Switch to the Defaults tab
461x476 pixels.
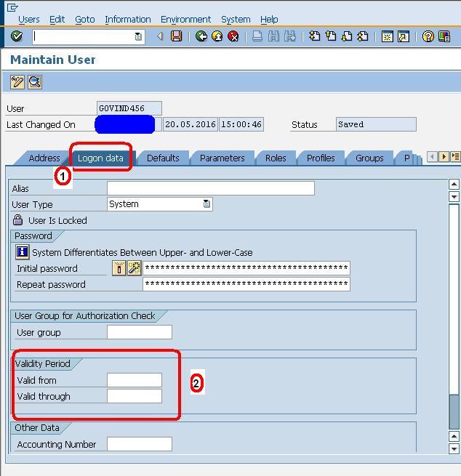163,158
